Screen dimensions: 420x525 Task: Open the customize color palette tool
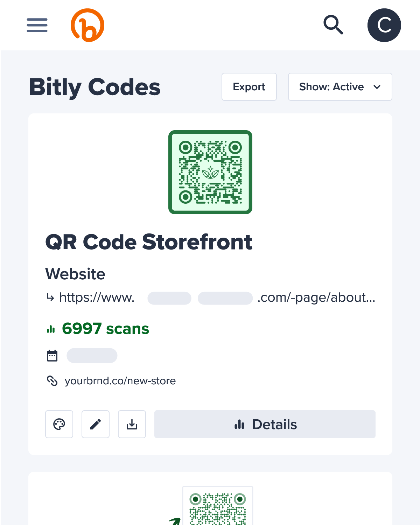(59, 424)
